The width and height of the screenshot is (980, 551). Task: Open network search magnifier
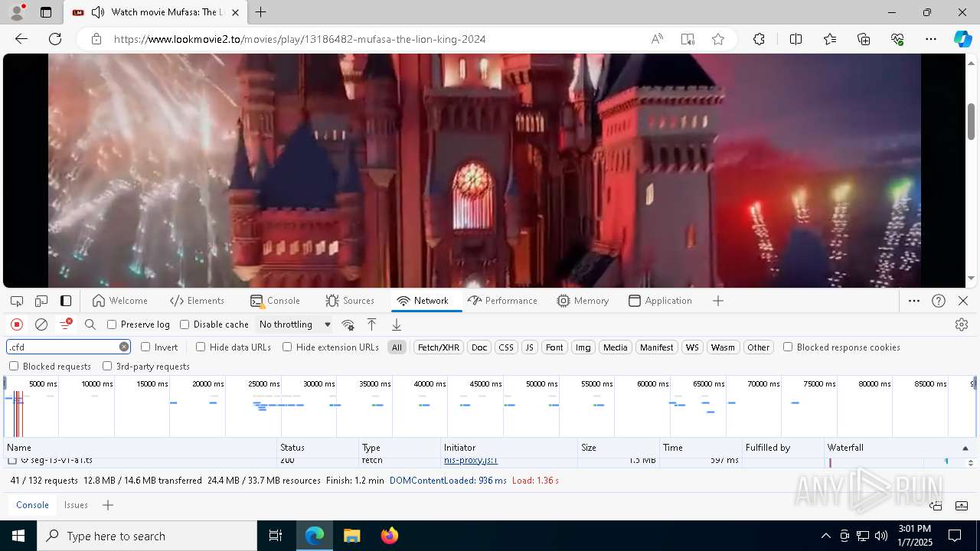point(90,324)
